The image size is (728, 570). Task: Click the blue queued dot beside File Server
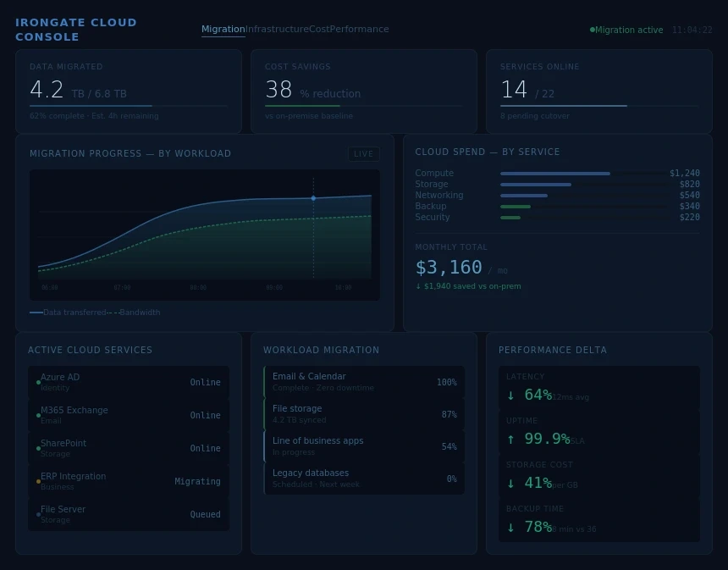38,514
